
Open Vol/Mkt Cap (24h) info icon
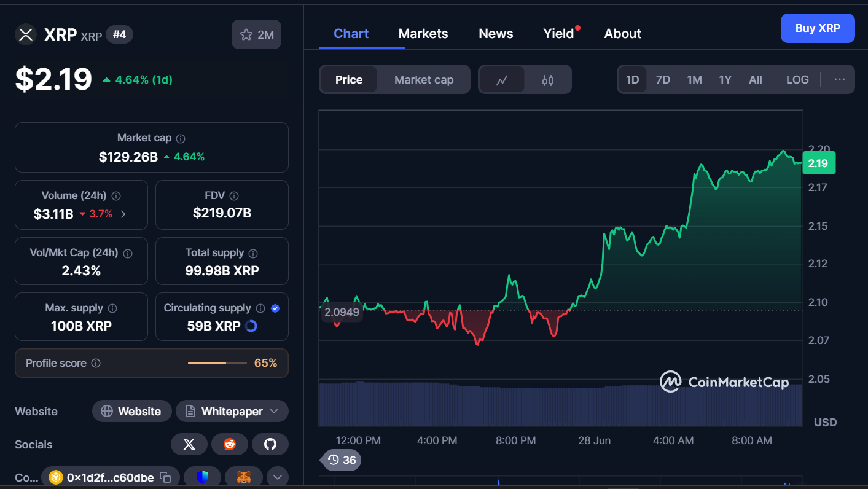click(x=128, y=253)
